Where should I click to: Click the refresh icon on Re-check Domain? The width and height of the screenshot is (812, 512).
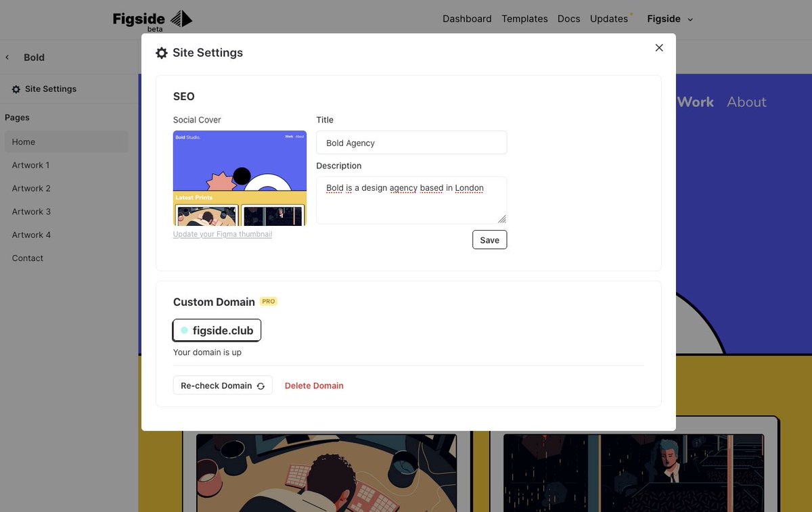261,386
